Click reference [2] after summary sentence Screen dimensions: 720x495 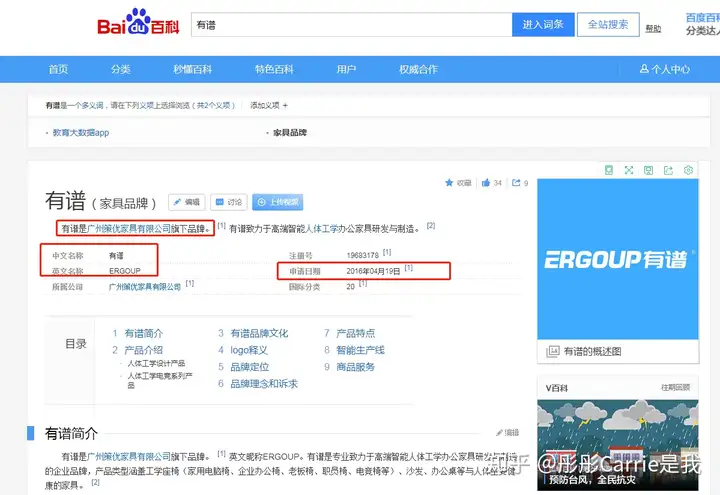click(431, 225)
